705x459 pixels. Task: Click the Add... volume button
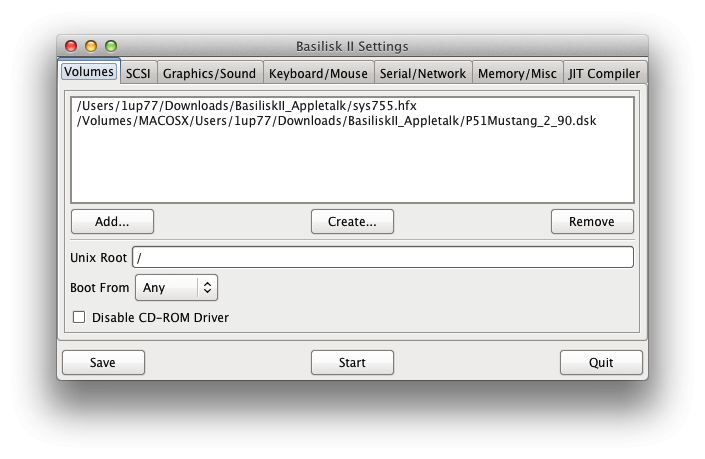112,221
